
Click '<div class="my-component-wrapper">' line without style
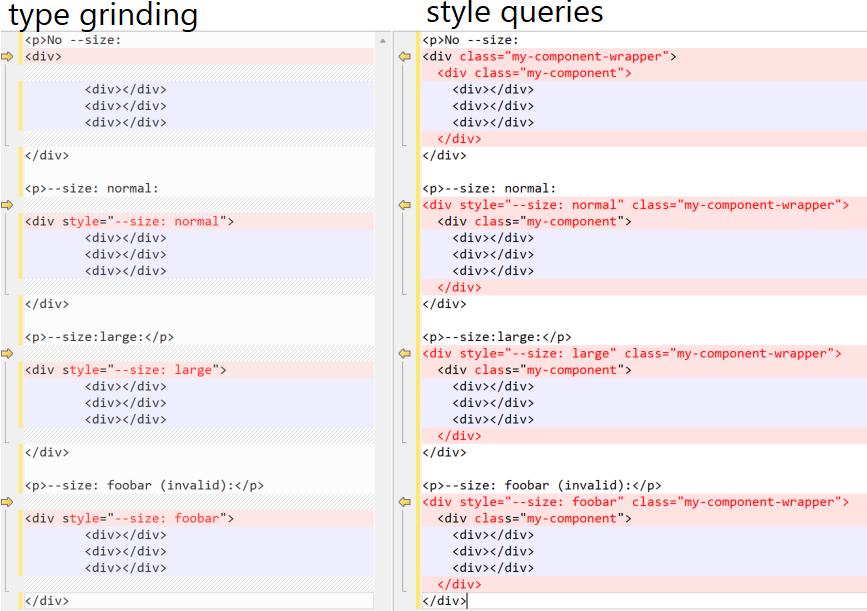[x=549, y=56]
